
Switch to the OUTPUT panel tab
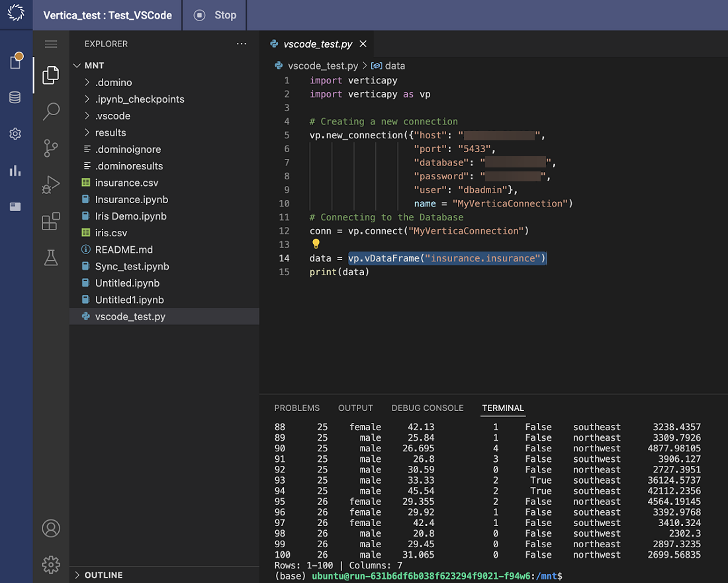tap(355, 408)
